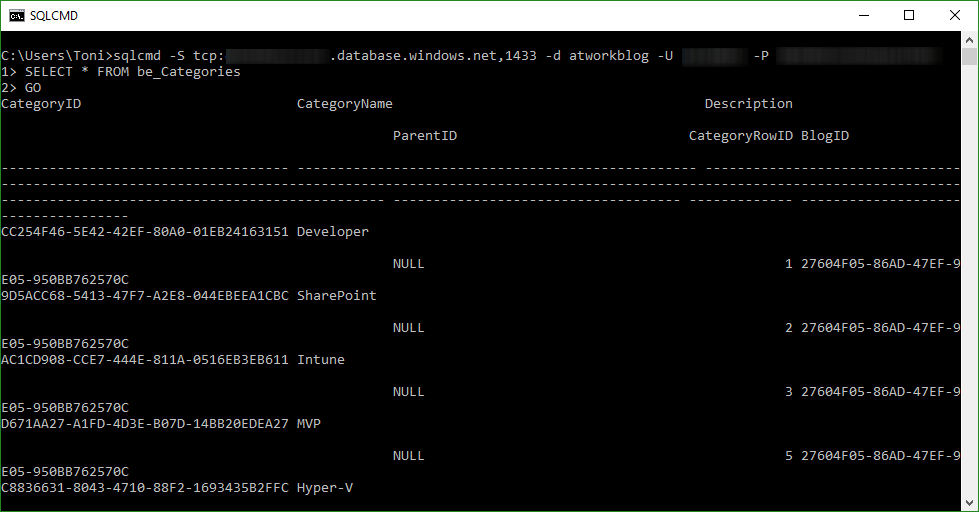This screenshot has width=979, height=512.
Task: Click the SQLCMD window title text
Action: 54,16
